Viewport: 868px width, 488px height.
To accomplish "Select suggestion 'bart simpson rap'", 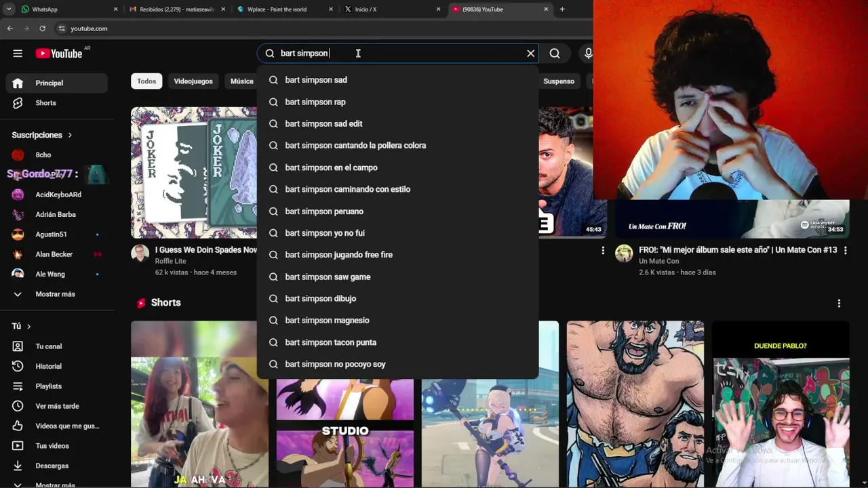I will [x=397, y=102].
